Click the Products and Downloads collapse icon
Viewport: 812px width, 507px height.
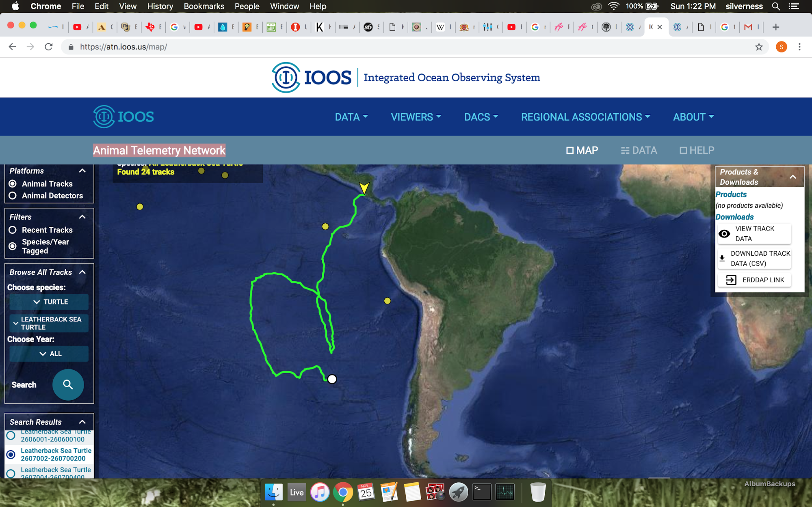793,177
